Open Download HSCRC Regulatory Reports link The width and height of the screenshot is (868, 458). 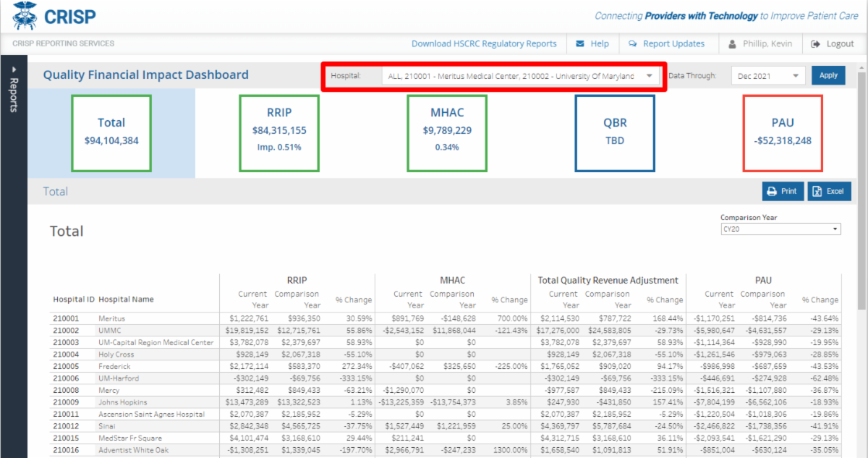(484, 43)
